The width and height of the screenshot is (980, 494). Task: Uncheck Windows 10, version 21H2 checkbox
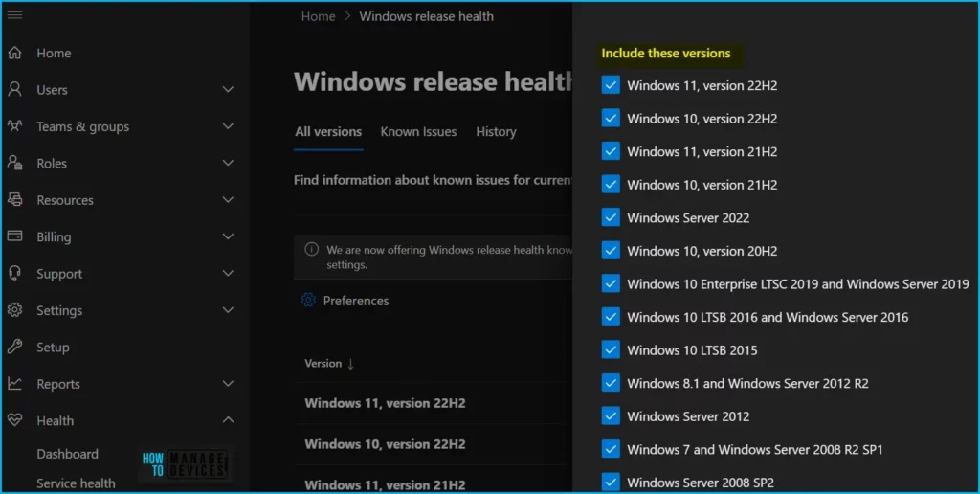tap(611, 185)
